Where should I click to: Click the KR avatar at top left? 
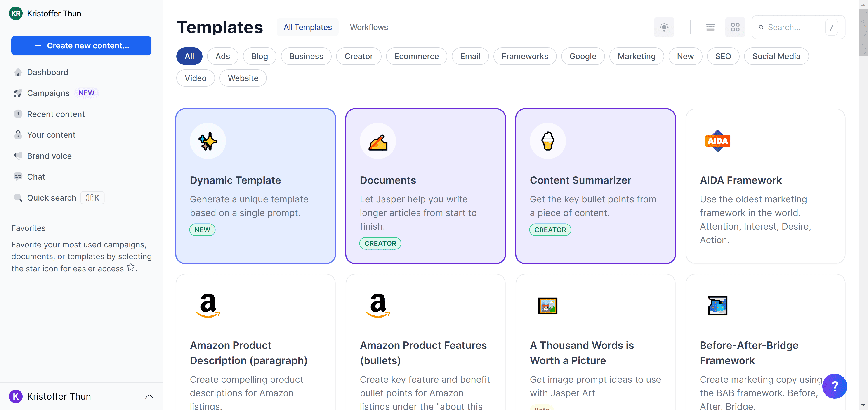point(16,14)
